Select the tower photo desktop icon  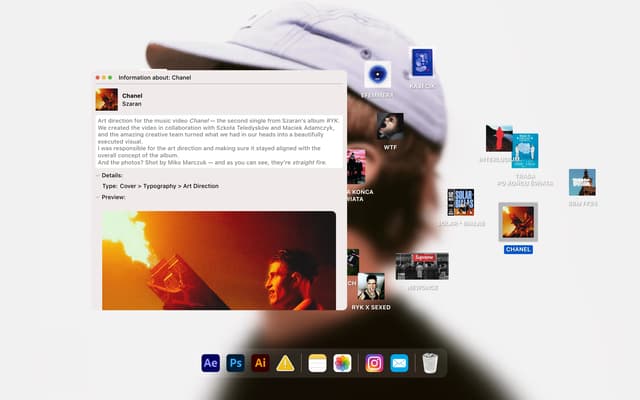click(x=582, y=182)
